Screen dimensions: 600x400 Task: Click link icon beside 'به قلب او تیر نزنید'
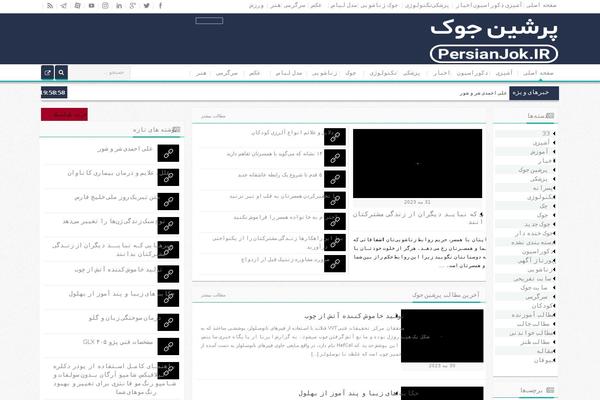coord(335,200)
